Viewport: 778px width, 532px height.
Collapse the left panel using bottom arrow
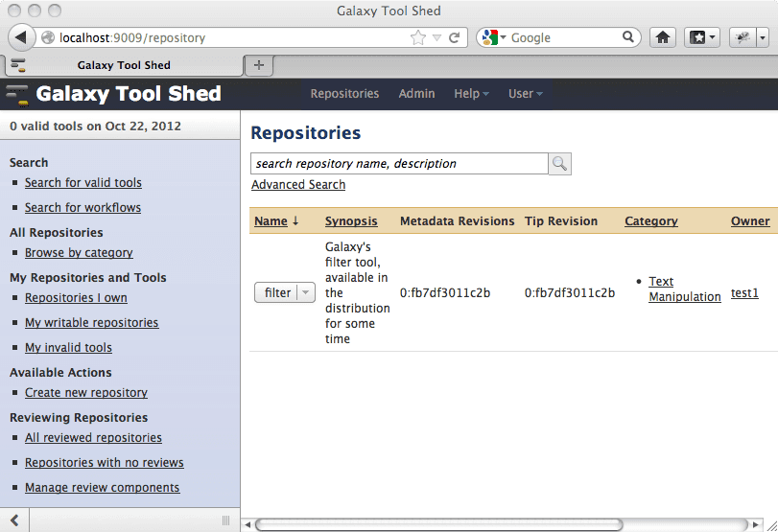[14, 520]
